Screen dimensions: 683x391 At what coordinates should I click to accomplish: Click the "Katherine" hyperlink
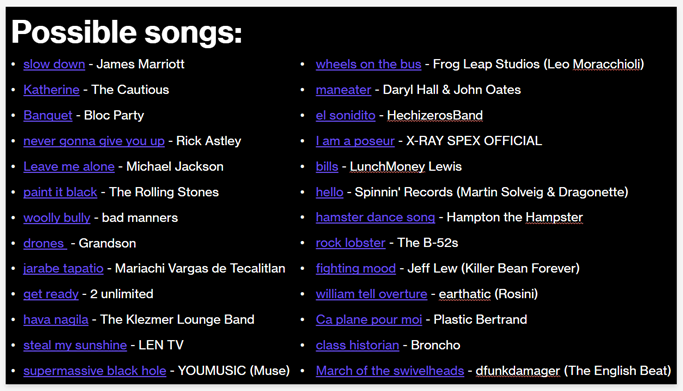(x=51, y=90)
